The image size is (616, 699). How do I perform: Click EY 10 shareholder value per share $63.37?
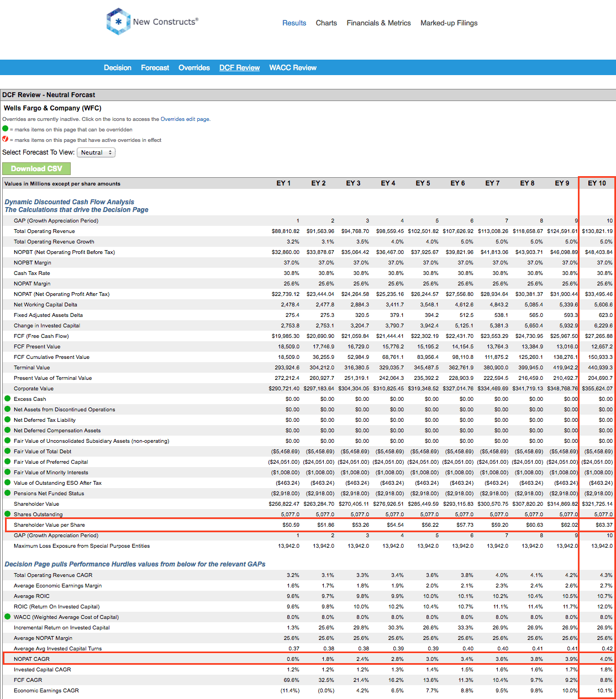(603, 525)
